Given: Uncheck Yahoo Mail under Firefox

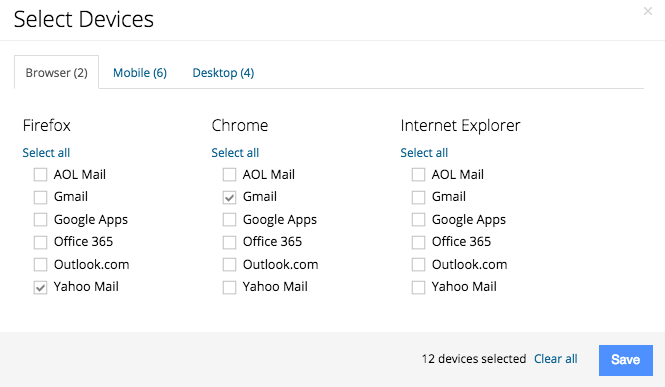Looking at the screenshot, I should [x=40, y=287].
